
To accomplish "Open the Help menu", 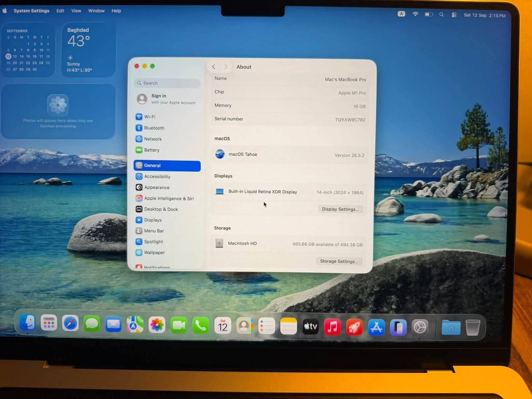I will tap(116, 11).
